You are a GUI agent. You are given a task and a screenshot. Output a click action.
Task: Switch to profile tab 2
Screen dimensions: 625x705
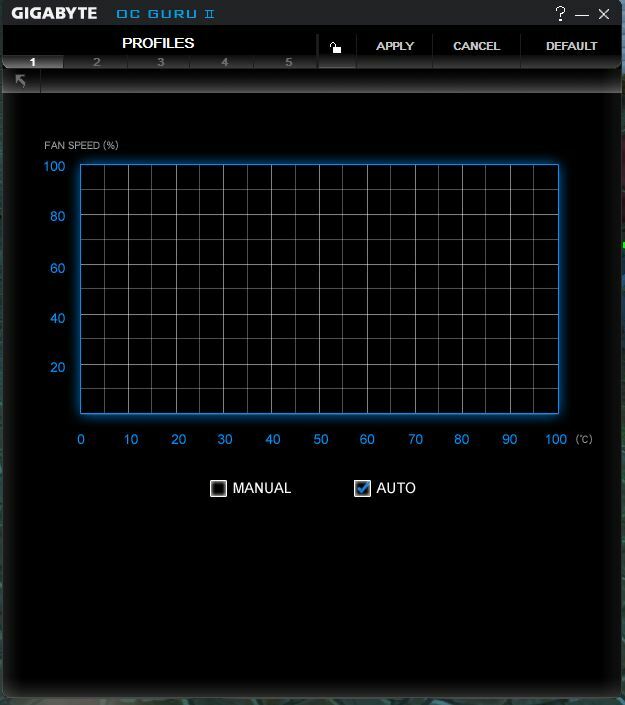click(96, 62)
